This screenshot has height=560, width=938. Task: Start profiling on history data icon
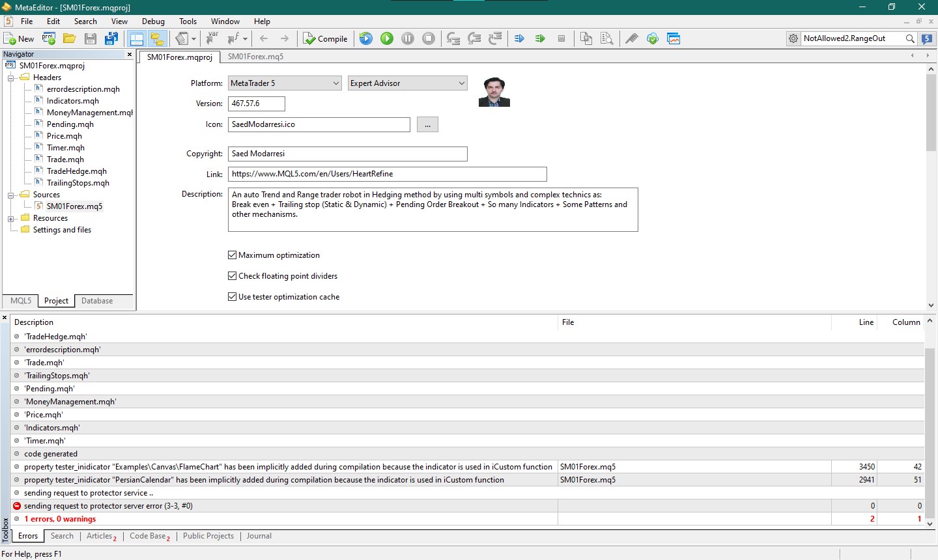click(540, 38)
